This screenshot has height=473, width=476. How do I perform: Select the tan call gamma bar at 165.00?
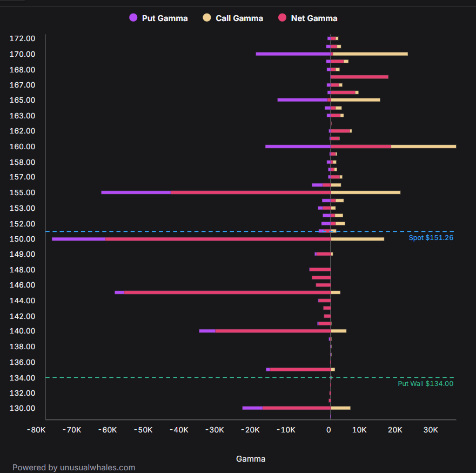(x=356, y=100)
